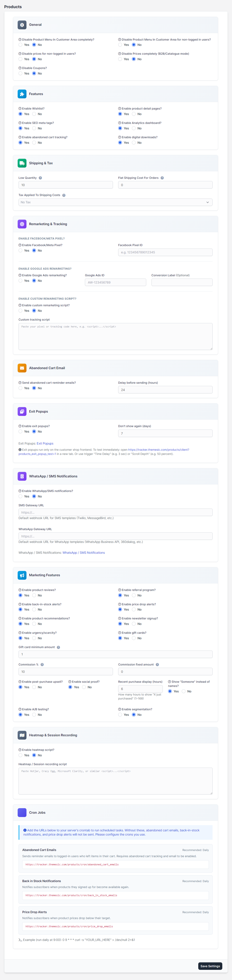Viewport: 232px width, 980px height.
Task: Click the Commission % input field
Action: coord(65,671)
